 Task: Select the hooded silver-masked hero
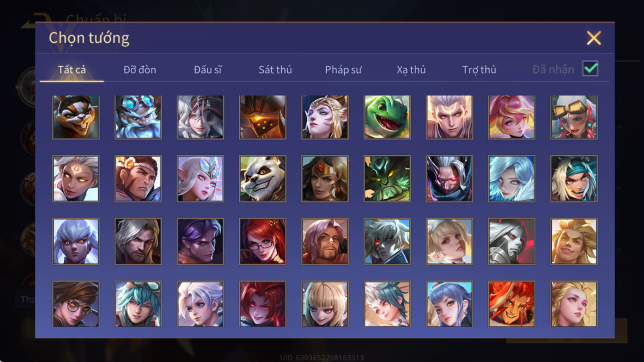click(x=512, y=241)
